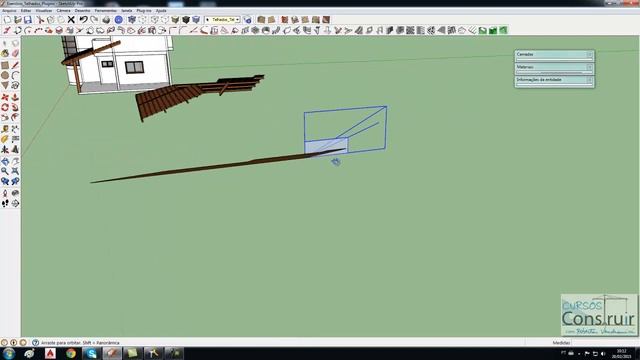
Task: Select the Rotate tool
Action: [5, 107]
